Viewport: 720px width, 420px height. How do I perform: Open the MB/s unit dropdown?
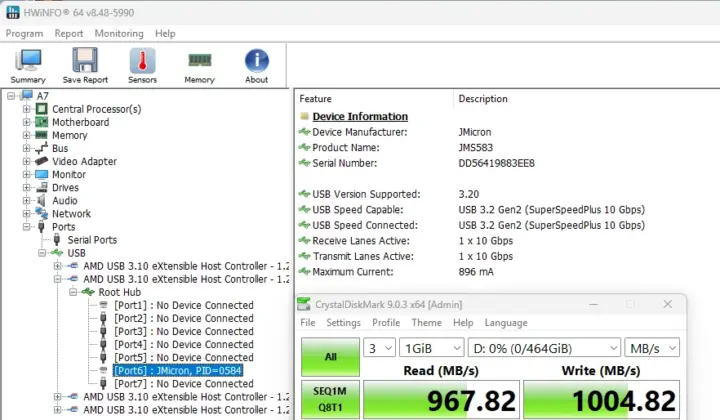point(652,348)
